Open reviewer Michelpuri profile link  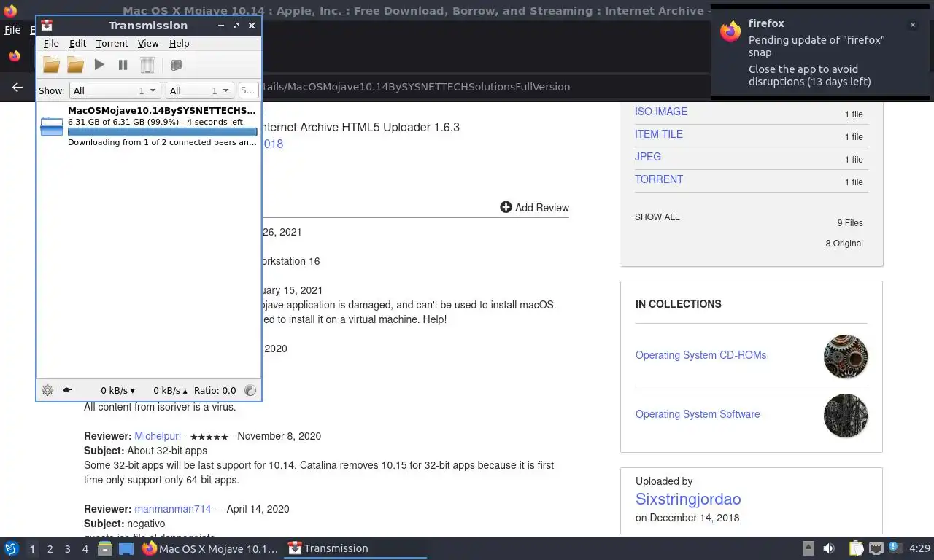click(158, 436)
